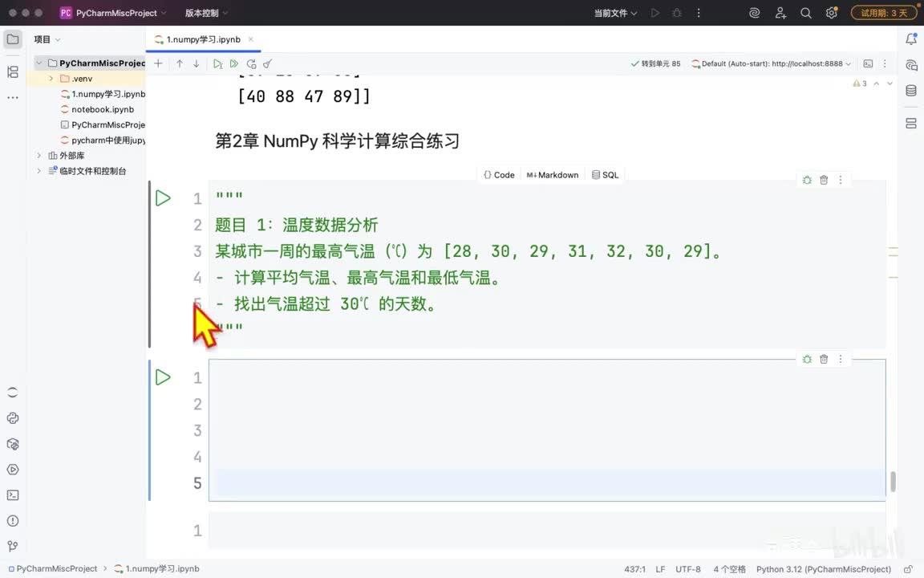Screen dimensions: 924x578
Task: Open the Python Console icon in left sidebar
Action: (12, 418)
